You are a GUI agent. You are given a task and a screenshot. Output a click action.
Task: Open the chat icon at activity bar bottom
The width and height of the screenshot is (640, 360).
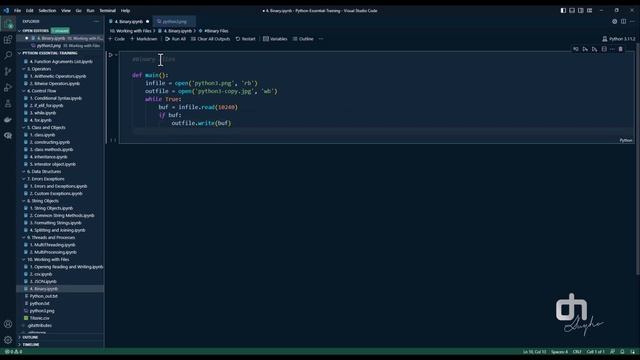point(8,136)
